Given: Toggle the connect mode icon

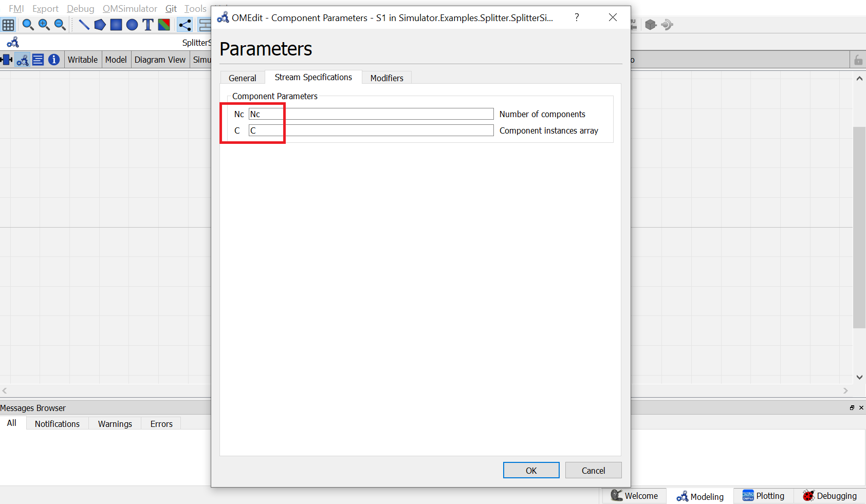Looking at the screenshot, I should coord(185,25).
